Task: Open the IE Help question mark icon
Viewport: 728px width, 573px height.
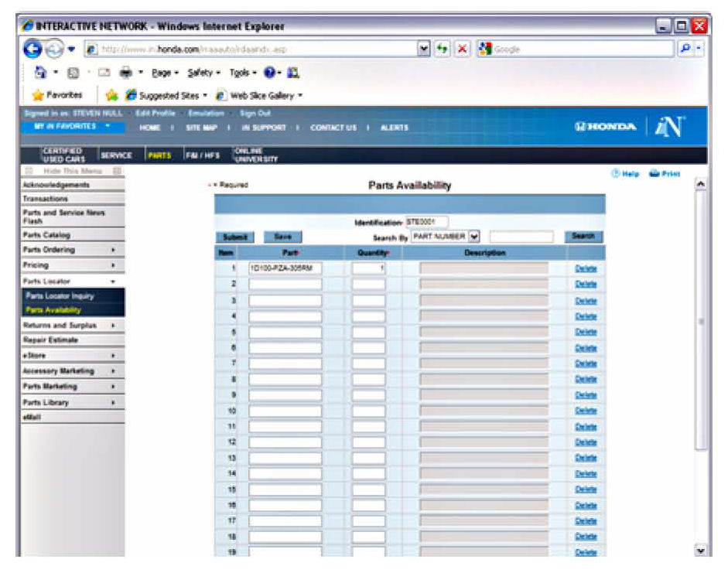Action: click(x=268, y=73)
